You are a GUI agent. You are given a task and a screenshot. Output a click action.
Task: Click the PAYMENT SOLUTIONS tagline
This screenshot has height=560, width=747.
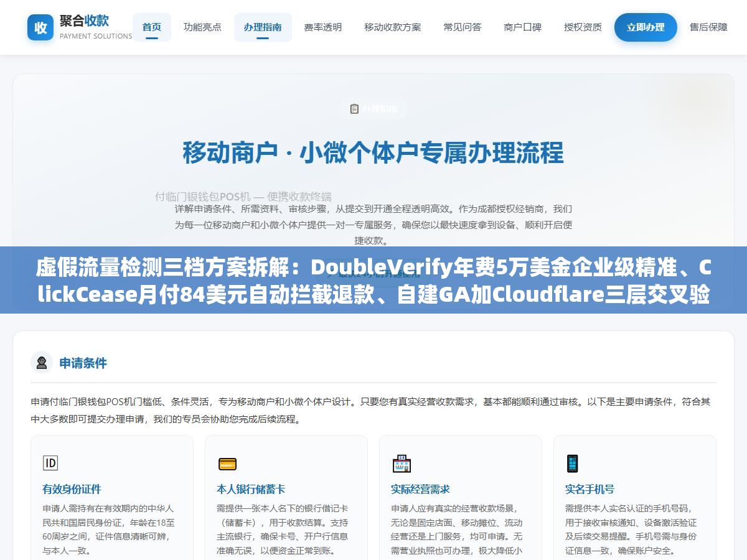[x=96, y=36]
